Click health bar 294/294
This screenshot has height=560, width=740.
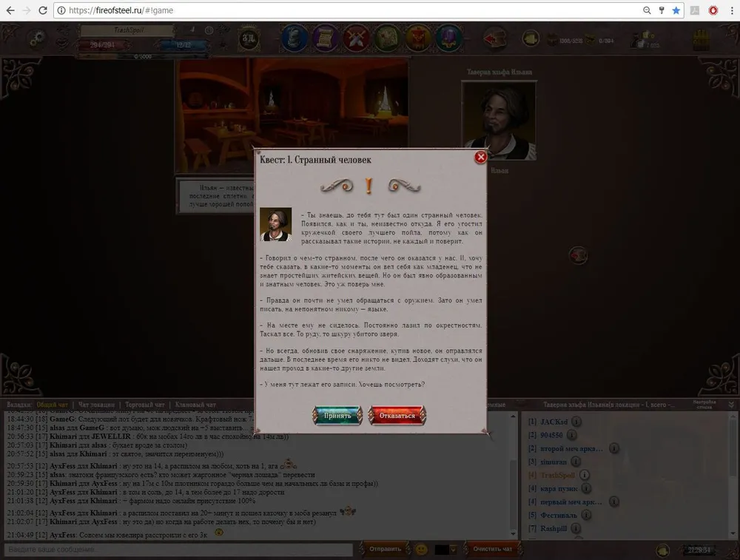point(102,45)
